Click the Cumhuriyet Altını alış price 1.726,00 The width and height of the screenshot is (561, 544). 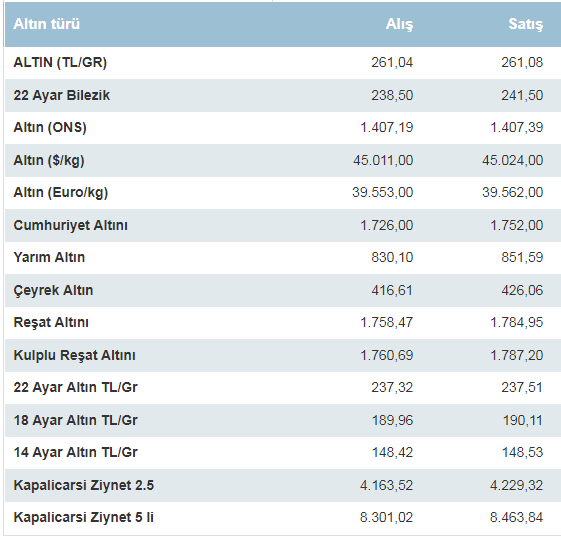(386, 225)
